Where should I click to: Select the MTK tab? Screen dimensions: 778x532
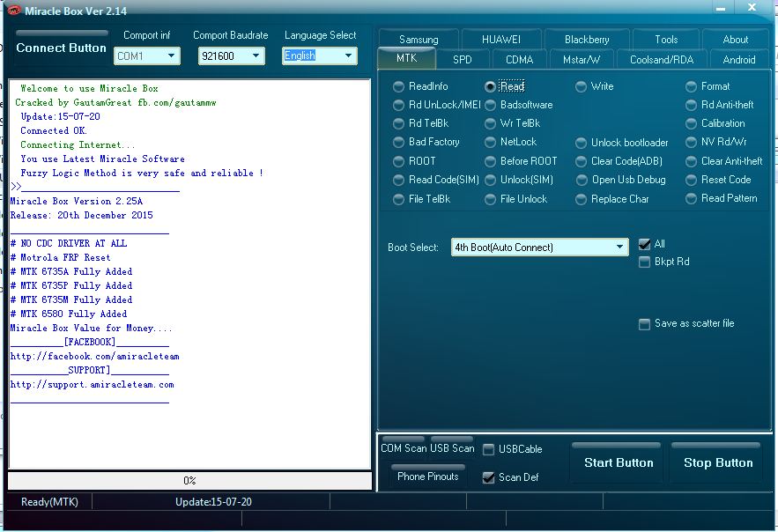[x=406, y=58]
